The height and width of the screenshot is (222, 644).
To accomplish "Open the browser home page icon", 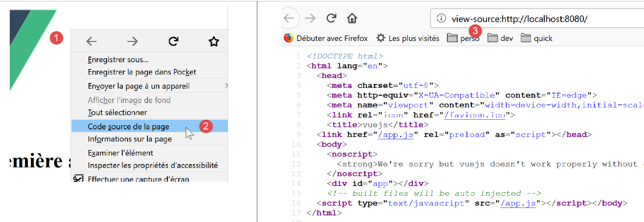I will (x=352, y=18).
